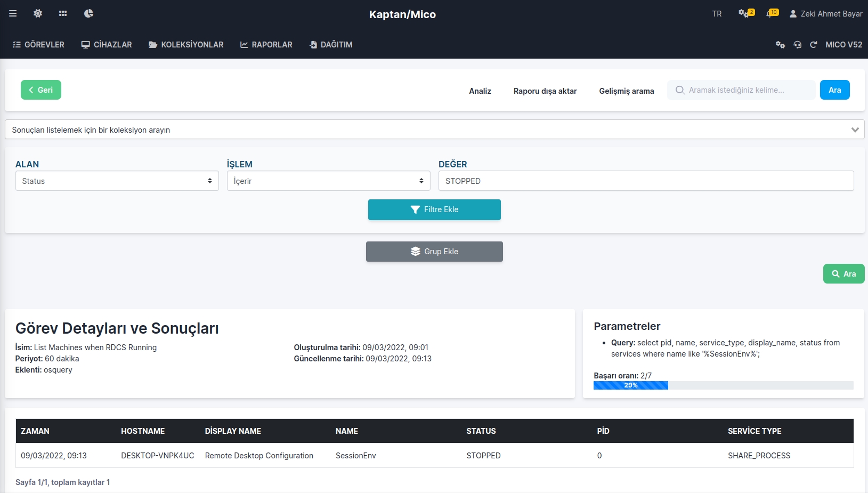Click the gray Grup Ekle button
The image size is (868, 493).
434,252
